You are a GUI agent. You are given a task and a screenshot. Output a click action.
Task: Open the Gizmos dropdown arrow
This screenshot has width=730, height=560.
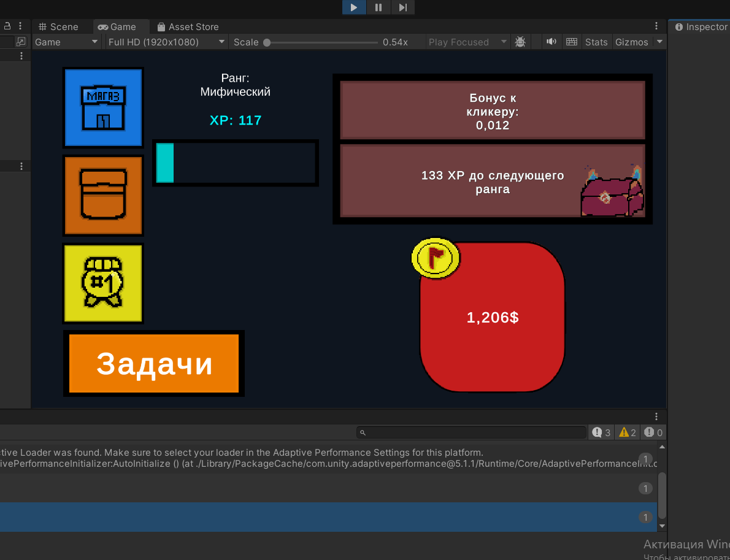point(659,42)
